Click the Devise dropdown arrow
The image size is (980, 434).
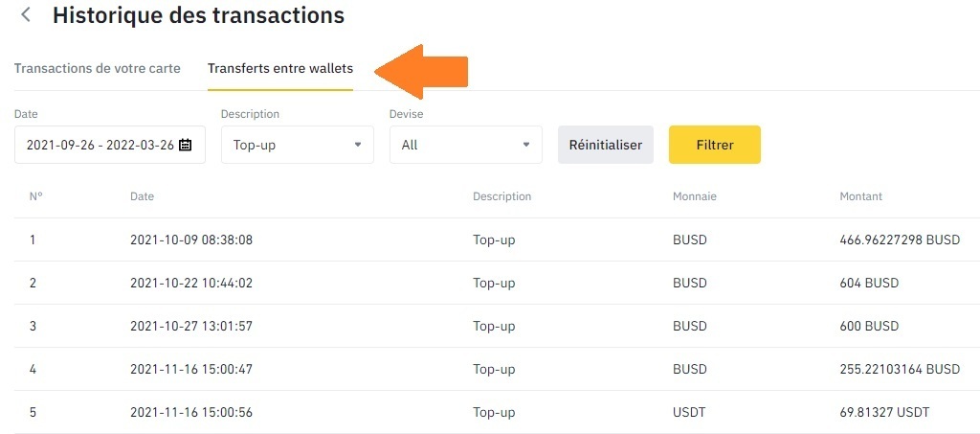pos(526,145)
